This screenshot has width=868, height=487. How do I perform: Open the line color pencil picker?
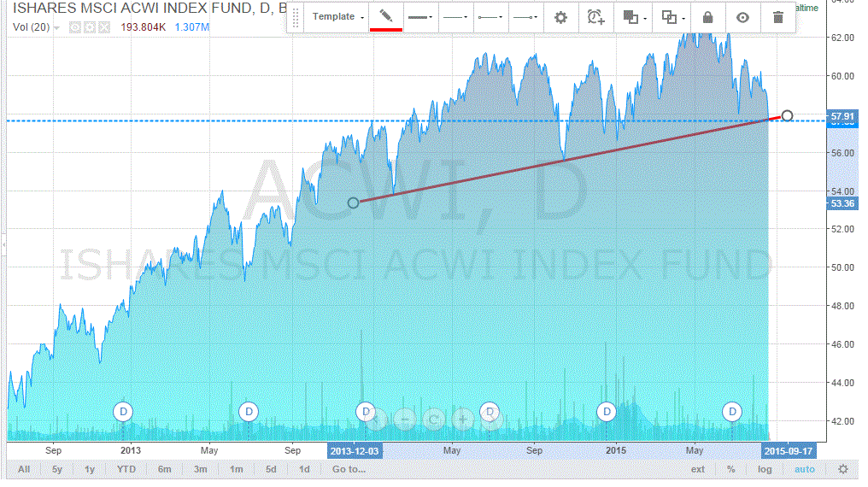[x=386, y=18]
